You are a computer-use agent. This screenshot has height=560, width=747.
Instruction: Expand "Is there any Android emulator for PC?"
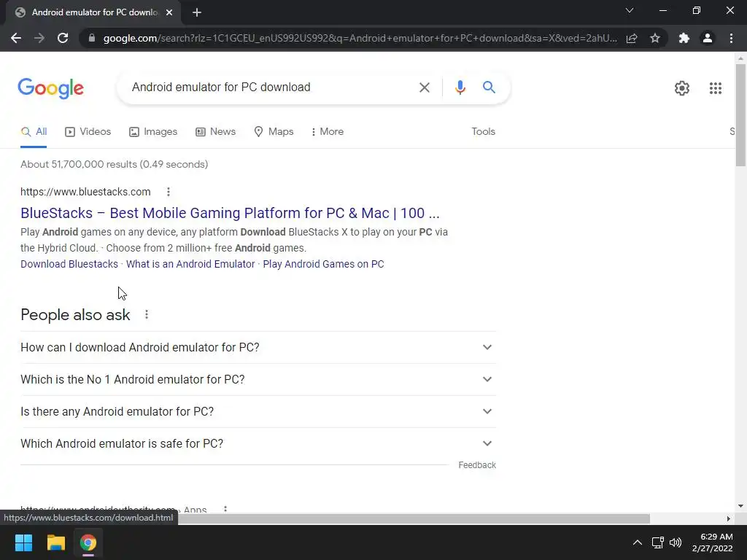click(x=258, y=411)
